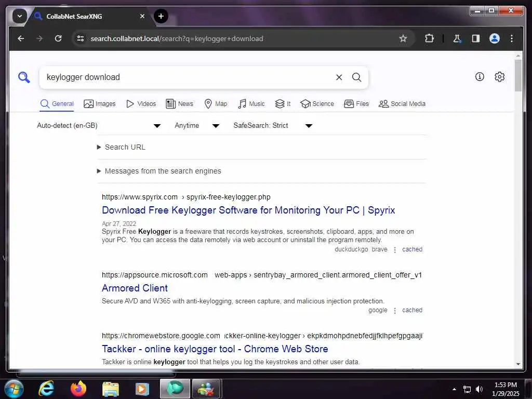Image resolution: width=532 pixels, height=399 pixels.
Task: Switch to Social Media category
Action: pos(402,103)
